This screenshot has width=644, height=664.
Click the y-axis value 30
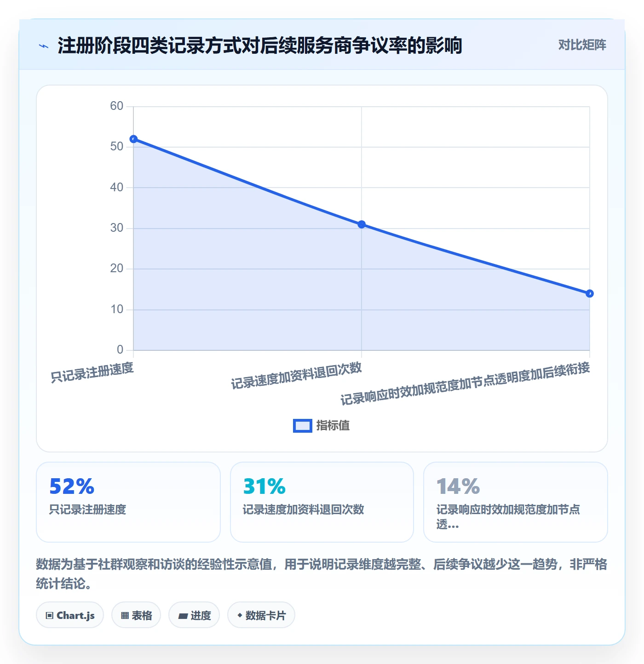click(117, 228)
